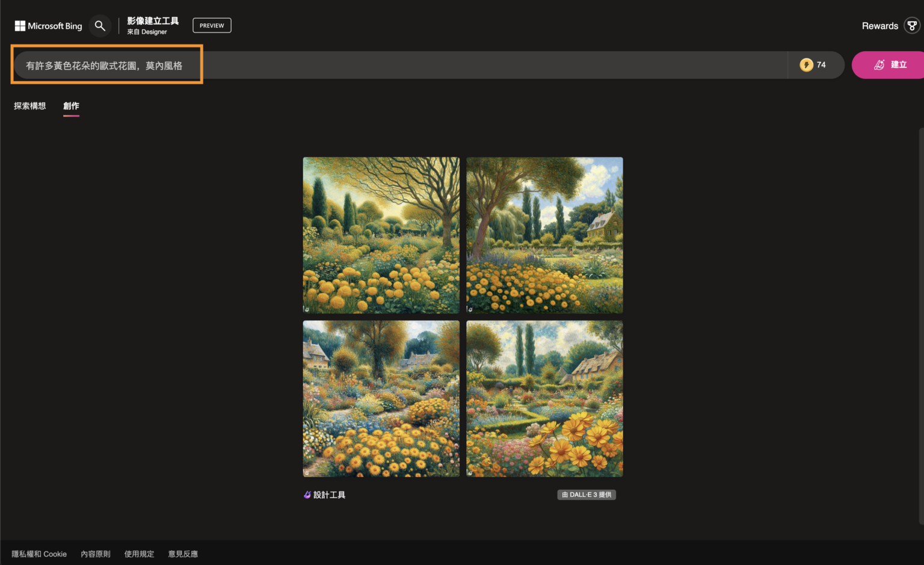Screen dimensions: 924x565
Task: Click the Microsoft four-square logo icon
Action: point(20,25)
